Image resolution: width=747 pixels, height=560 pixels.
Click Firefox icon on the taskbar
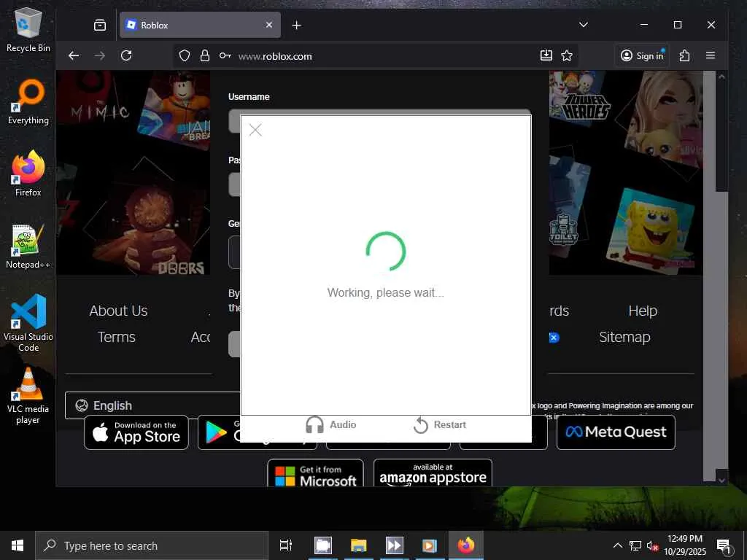tap(466, 545)
